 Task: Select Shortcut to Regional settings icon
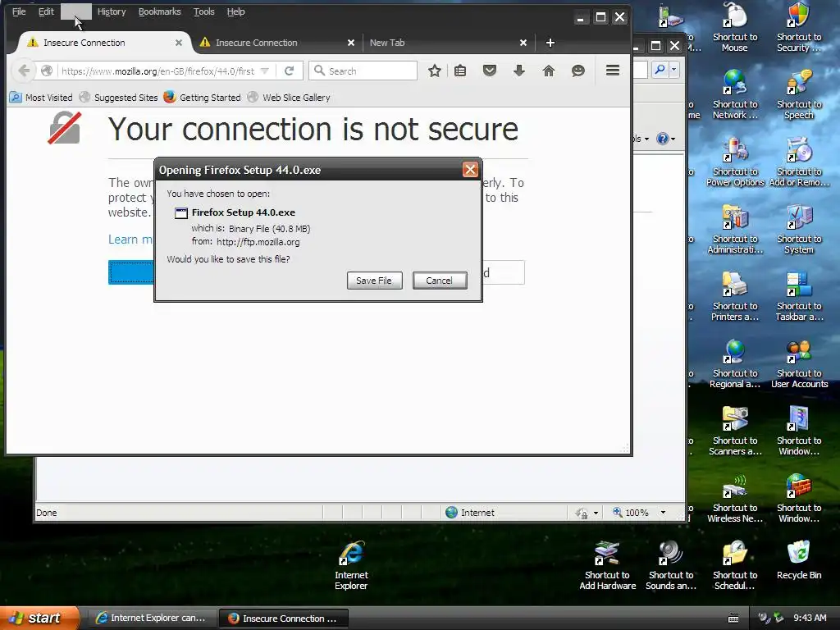coord(735,364)
